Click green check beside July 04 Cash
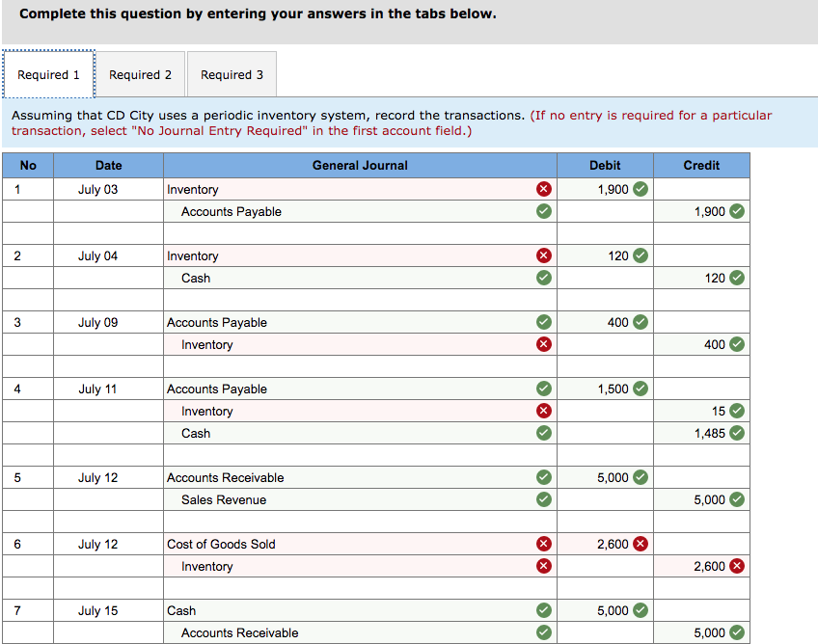 click(x=544, y=278)
